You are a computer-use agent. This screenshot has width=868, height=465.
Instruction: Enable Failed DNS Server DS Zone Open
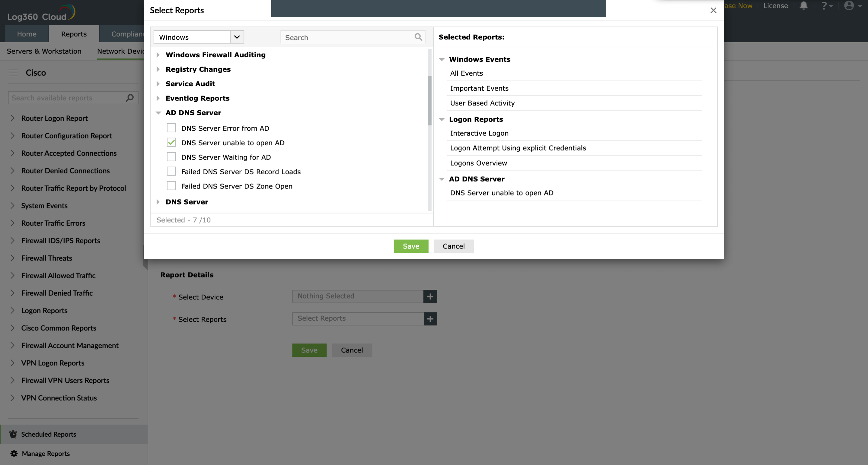coord(171,185)
